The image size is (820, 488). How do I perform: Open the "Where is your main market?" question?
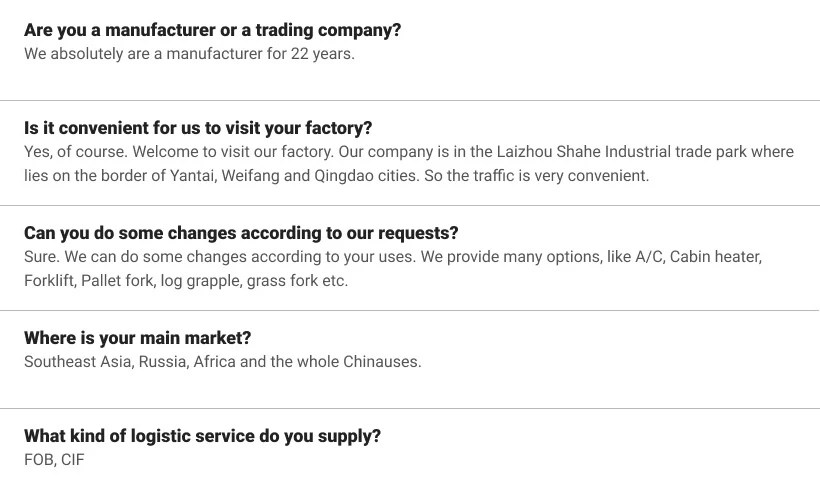coord(137,338)
